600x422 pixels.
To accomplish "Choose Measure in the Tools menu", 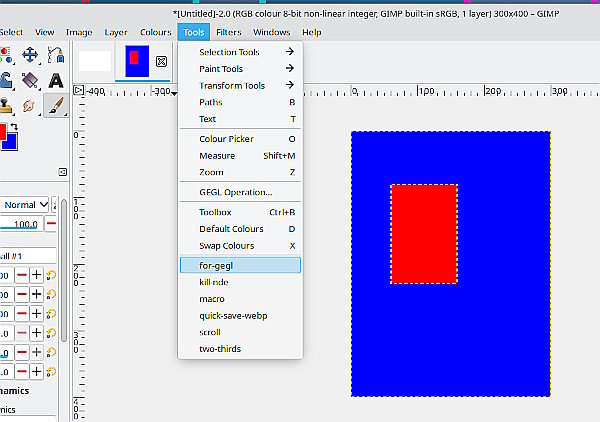I will pyautogui.click(x=240, y=156).
